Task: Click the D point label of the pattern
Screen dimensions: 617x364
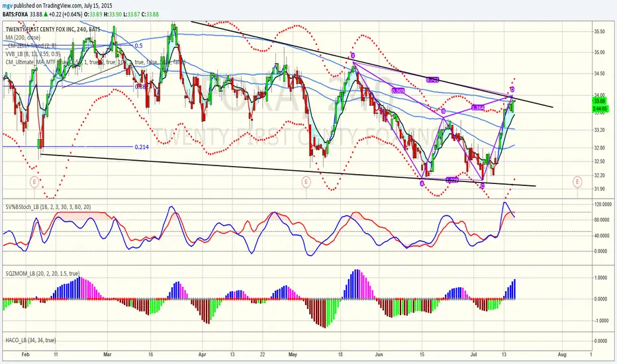Action: pos(512,89)
